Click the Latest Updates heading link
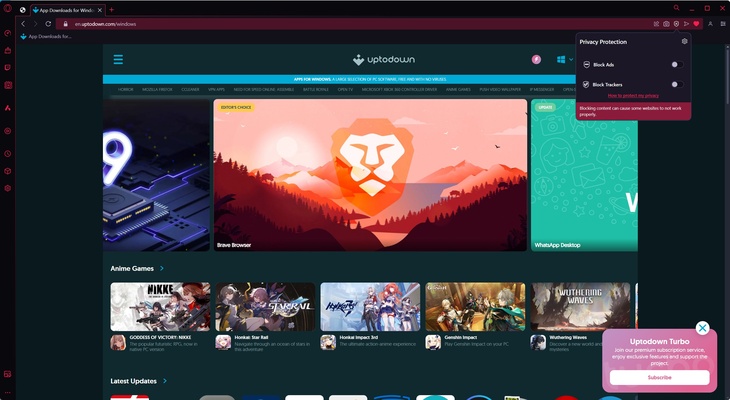 click(x=134, y=381)
